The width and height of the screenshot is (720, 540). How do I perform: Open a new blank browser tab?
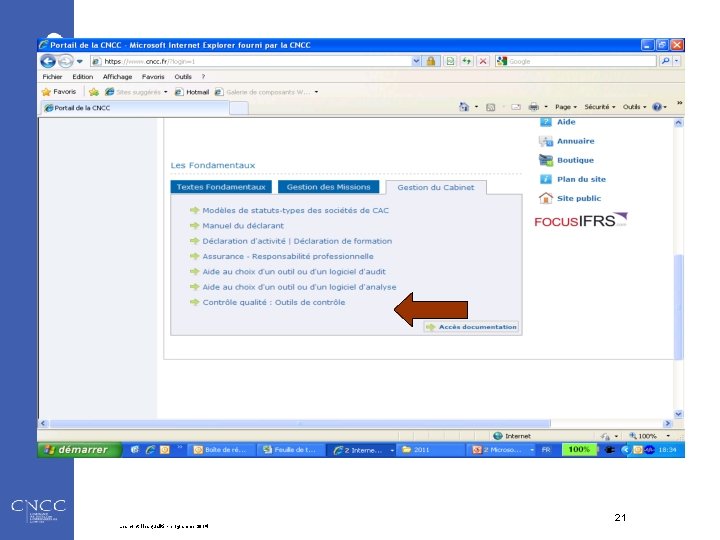pyautogui.click(x=239, y=108)
